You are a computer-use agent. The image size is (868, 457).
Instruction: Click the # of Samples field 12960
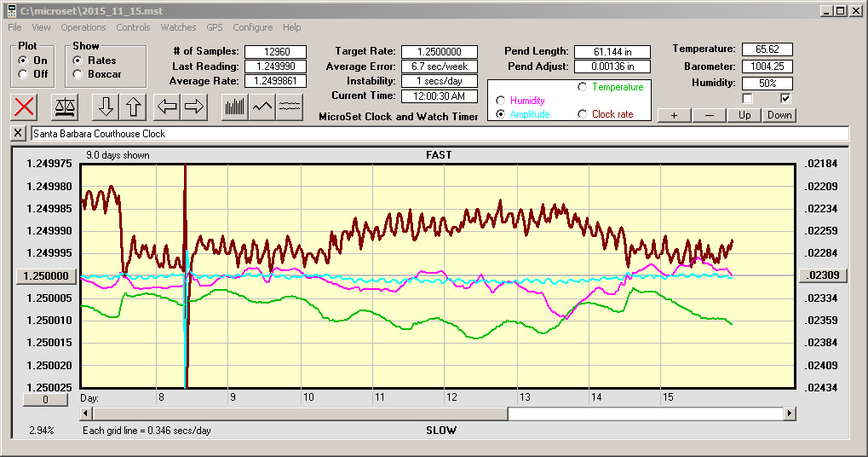pos(276,52)
